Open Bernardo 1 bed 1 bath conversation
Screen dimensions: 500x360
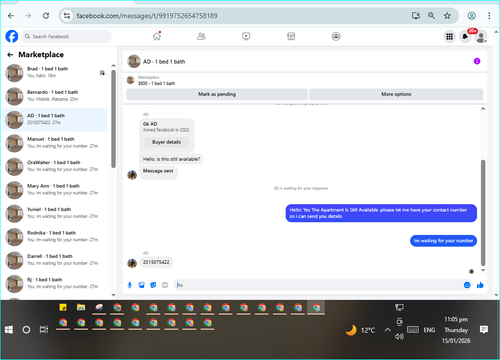point(55,96)
